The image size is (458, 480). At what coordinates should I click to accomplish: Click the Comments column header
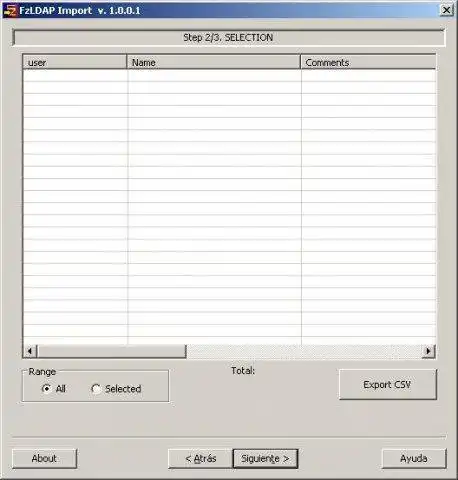(368, 62)
